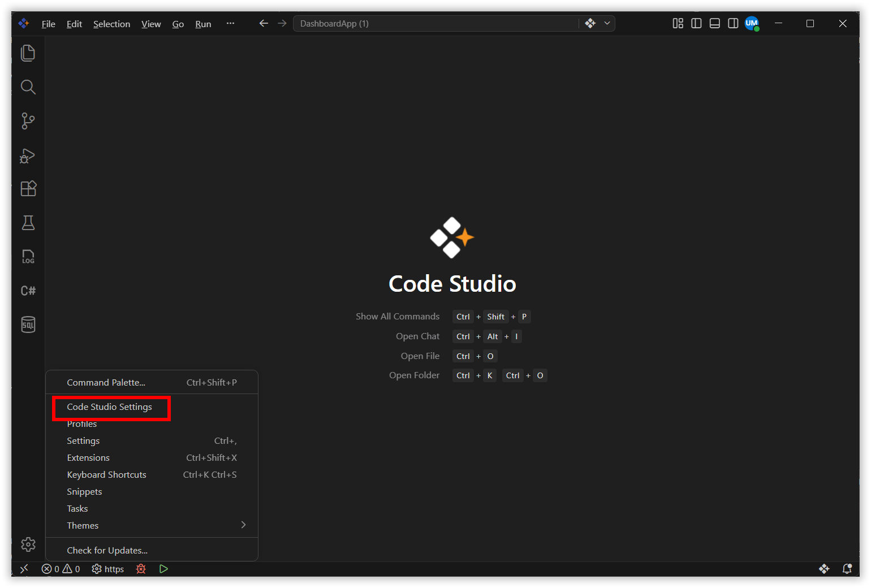Select Extensions entry in the manage menu

[x=152, y=458]
